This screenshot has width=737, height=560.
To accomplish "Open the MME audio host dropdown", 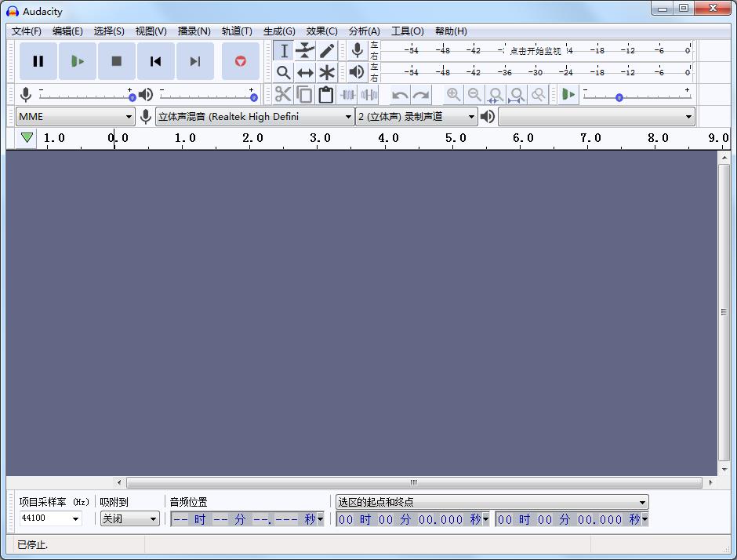I will pos(74,116).
